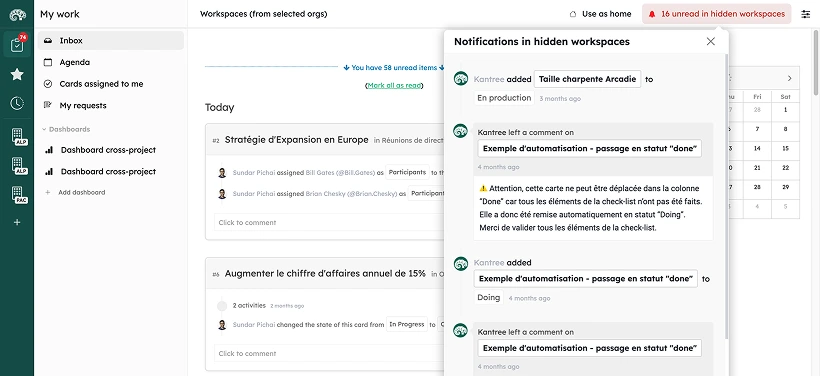This screenshot has height=376, width=820.
Task: Click the Doing state chip in notifications
Action: [489, 298]
